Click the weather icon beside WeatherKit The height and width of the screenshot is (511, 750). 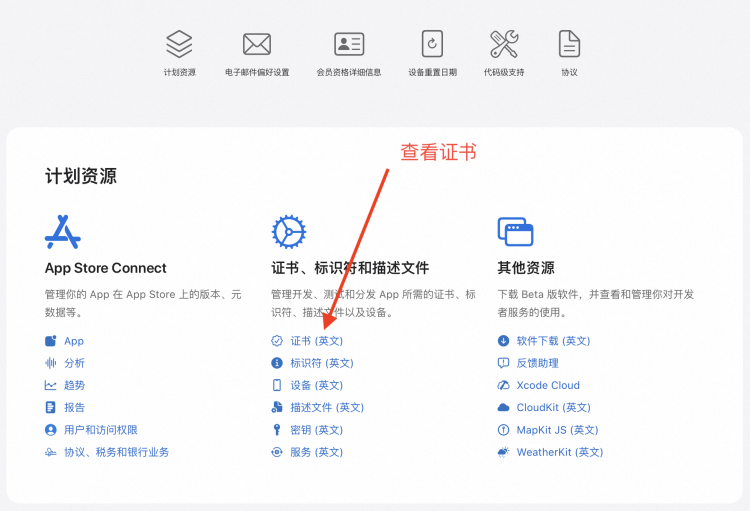coord(503,452)
